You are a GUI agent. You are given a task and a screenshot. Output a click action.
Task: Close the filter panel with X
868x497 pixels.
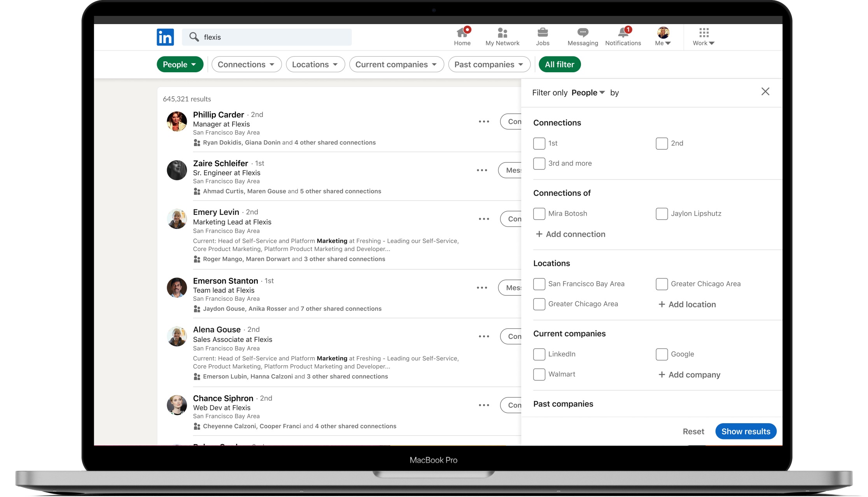(x=765, y=92)
